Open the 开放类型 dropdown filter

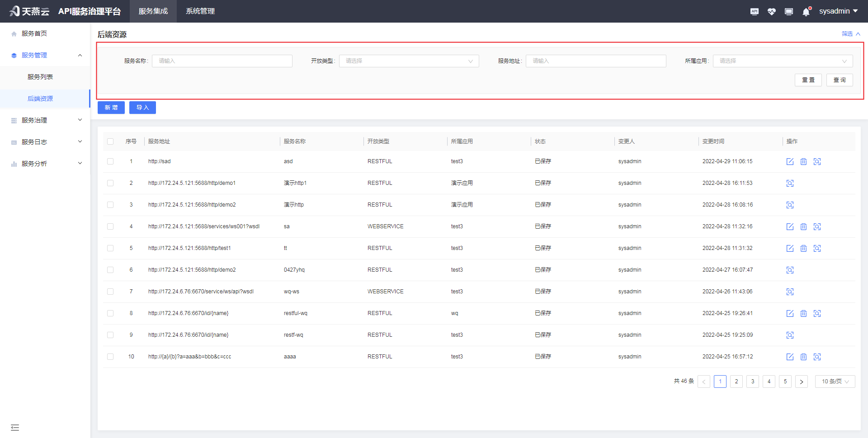click(409, 61)
